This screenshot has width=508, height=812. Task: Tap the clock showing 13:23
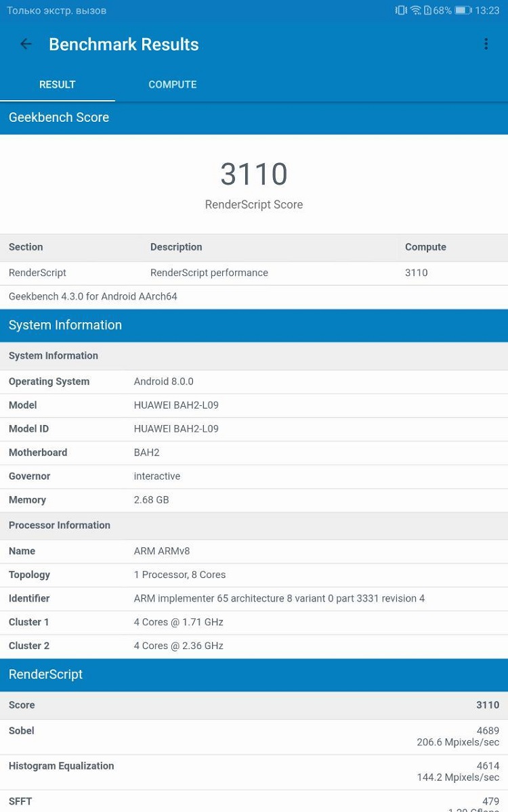(x=487, y=10)
